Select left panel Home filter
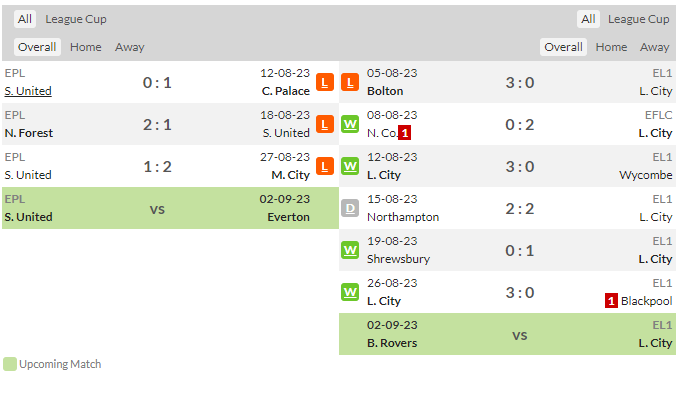 [x=86, y=47]
